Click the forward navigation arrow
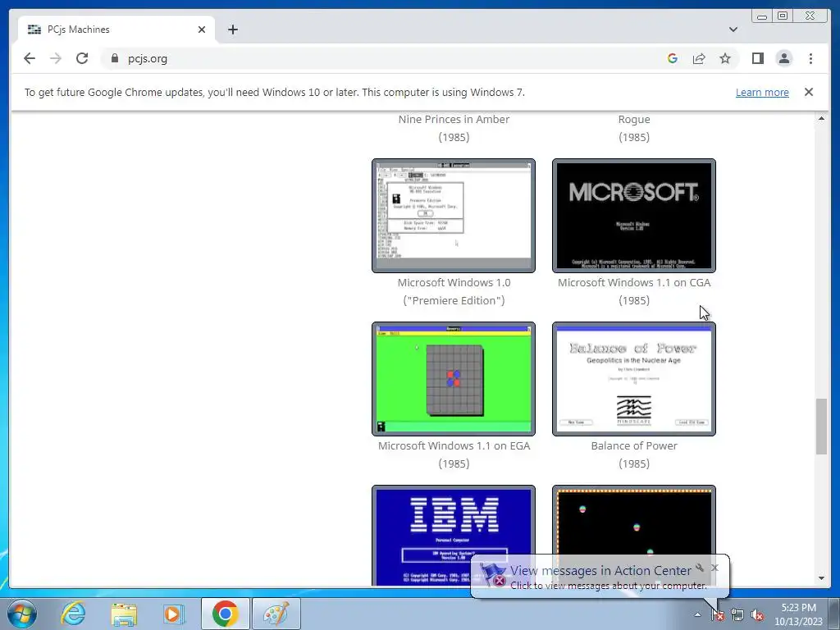The image size is (840, 630). (56, 58)
